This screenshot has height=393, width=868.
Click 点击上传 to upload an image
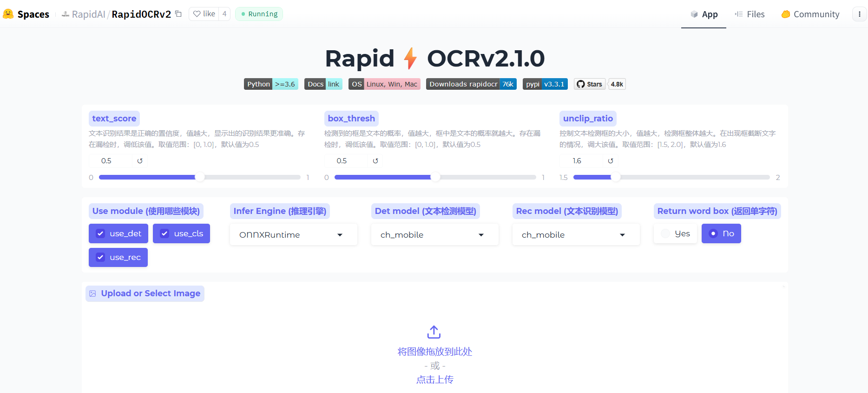tap(434, 380)
